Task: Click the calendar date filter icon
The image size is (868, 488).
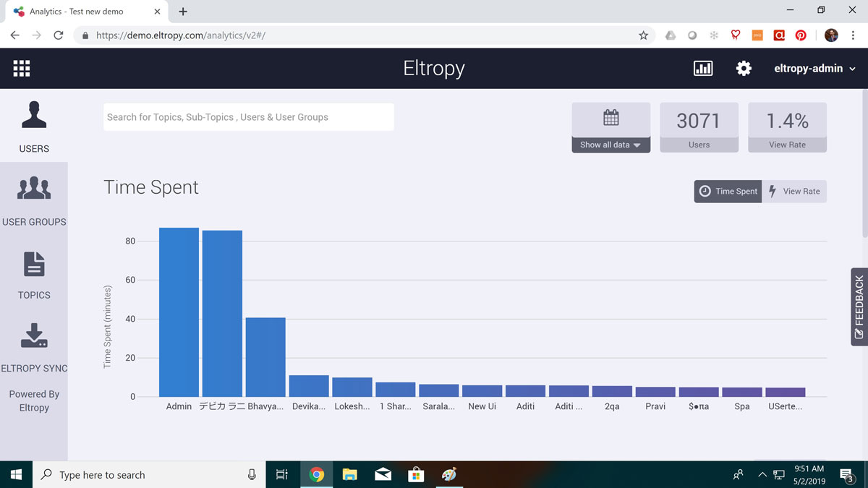Action: [x=610, y=118]
